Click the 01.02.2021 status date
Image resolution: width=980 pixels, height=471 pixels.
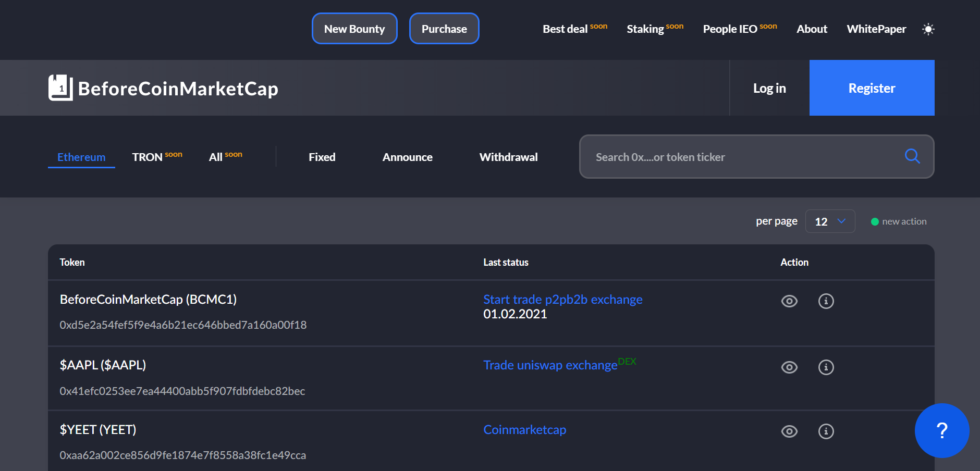(515, 314)
